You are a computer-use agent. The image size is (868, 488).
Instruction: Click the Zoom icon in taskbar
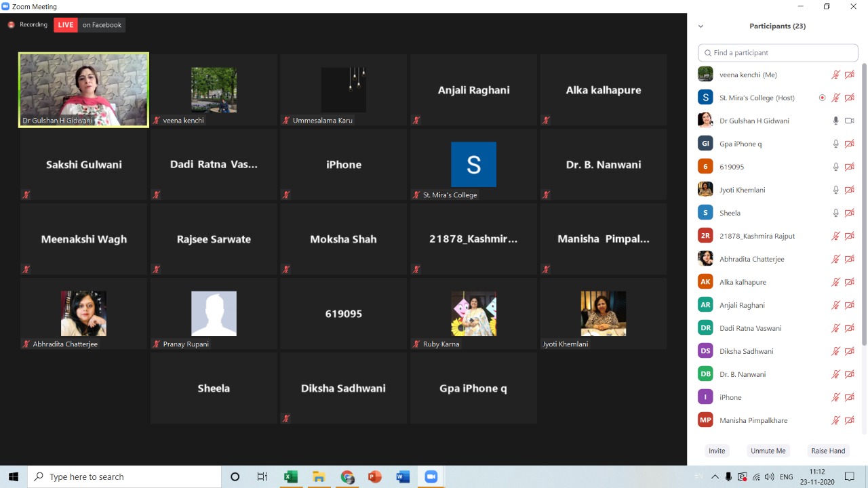coord(431,477)
